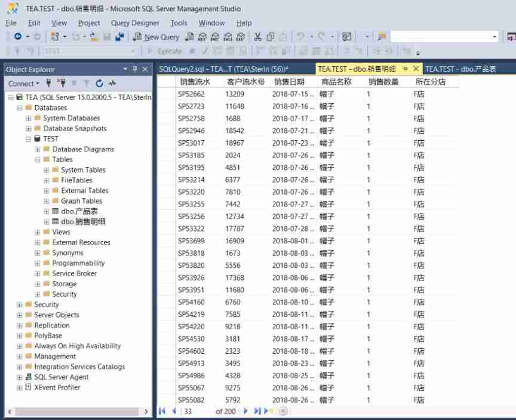Expand the Programmability folder
This screenshot has width=516, height=420.
click(x=38, y=263)
